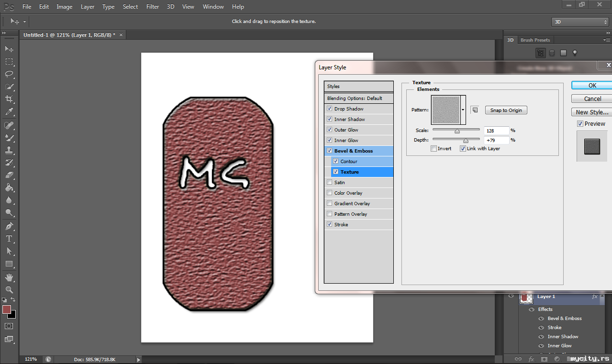
Task: Create new preset from current pattern
Action: (x=475, y=110)
